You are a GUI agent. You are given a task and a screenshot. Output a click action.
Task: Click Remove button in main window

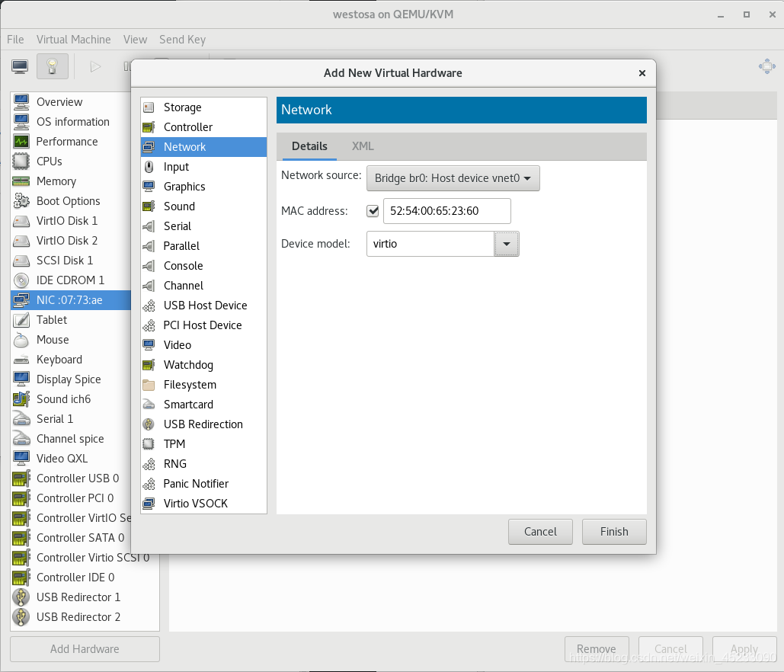click(x=597, y=649)
